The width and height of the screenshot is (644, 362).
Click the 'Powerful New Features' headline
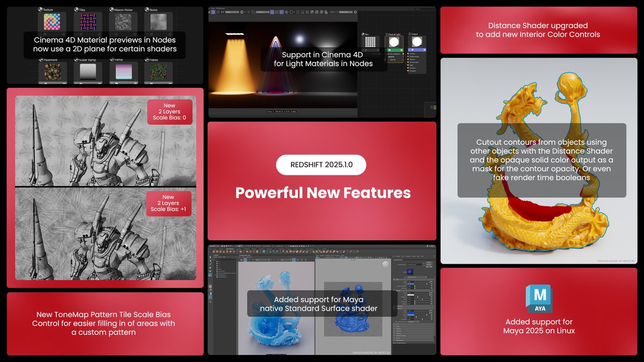point(323,193)
